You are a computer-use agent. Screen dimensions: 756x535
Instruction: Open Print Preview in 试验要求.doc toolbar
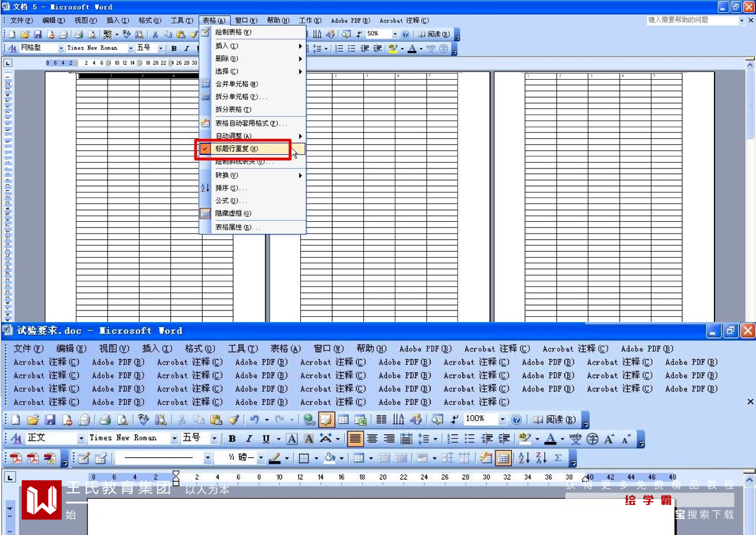[x=122, y=420]
